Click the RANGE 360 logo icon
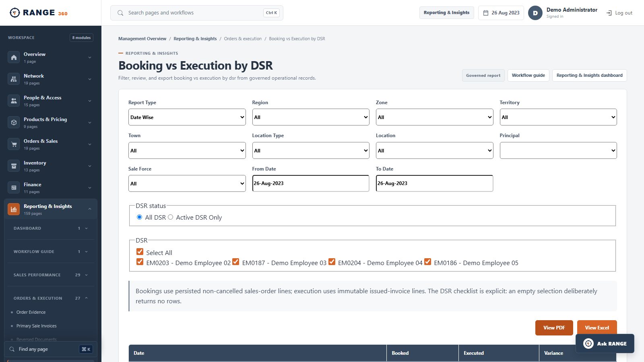The image size is (644, 362). point(14,13)
